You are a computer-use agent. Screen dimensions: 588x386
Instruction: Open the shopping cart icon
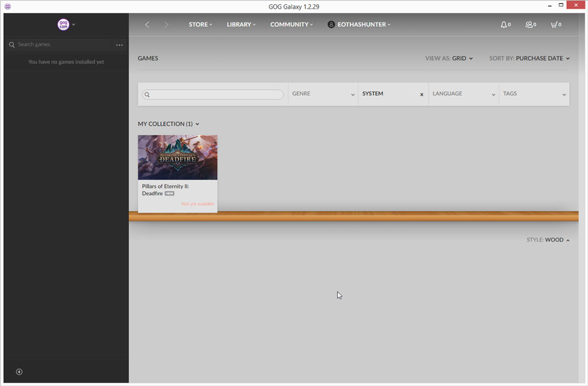tap(554, 24)
